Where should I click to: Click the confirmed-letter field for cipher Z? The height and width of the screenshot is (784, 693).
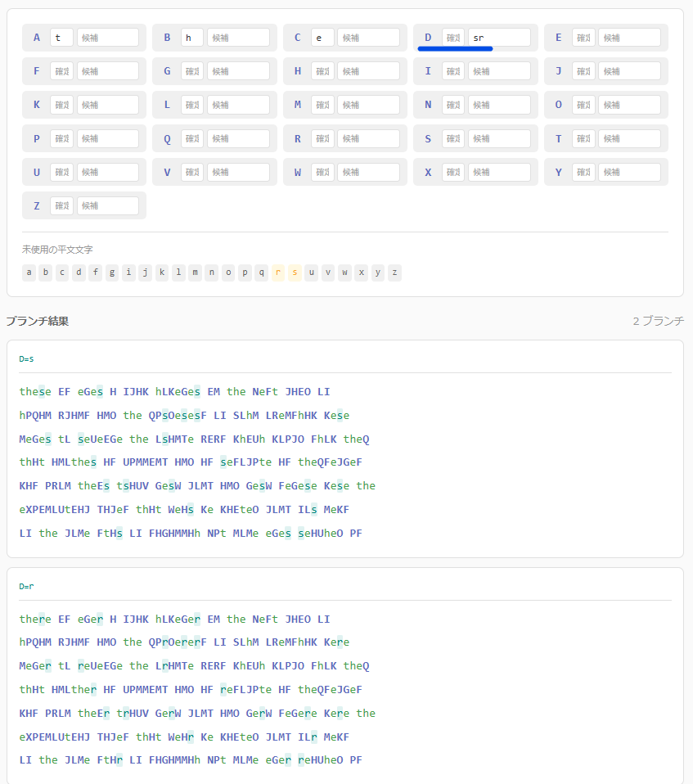pos(61,205)
